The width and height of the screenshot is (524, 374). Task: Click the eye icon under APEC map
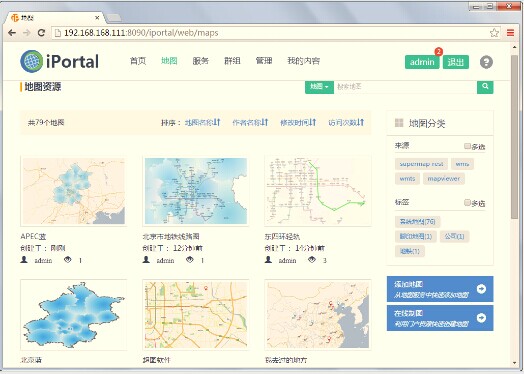68,259
